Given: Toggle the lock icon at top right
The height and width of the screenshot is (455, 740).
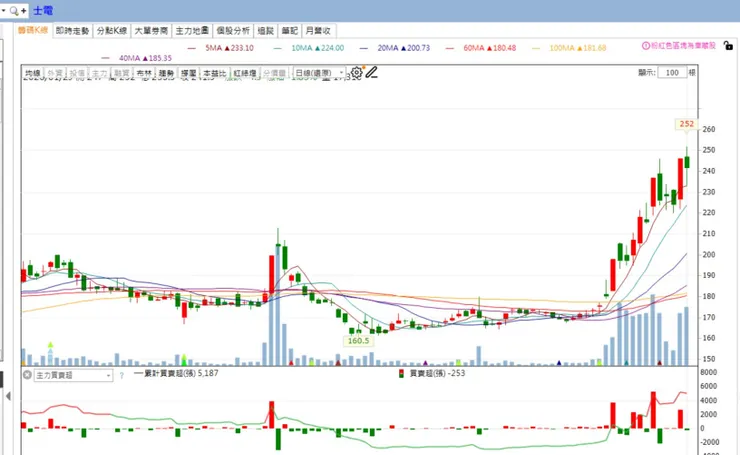Looking at the screenshot, I should point(728,46).
